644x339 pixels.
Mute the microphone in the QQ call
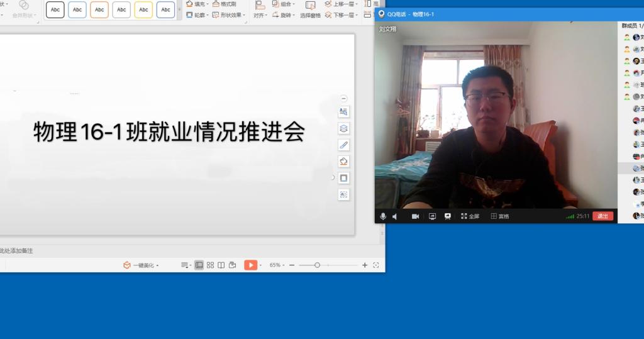pyautogui.click(x=383, y=216)
